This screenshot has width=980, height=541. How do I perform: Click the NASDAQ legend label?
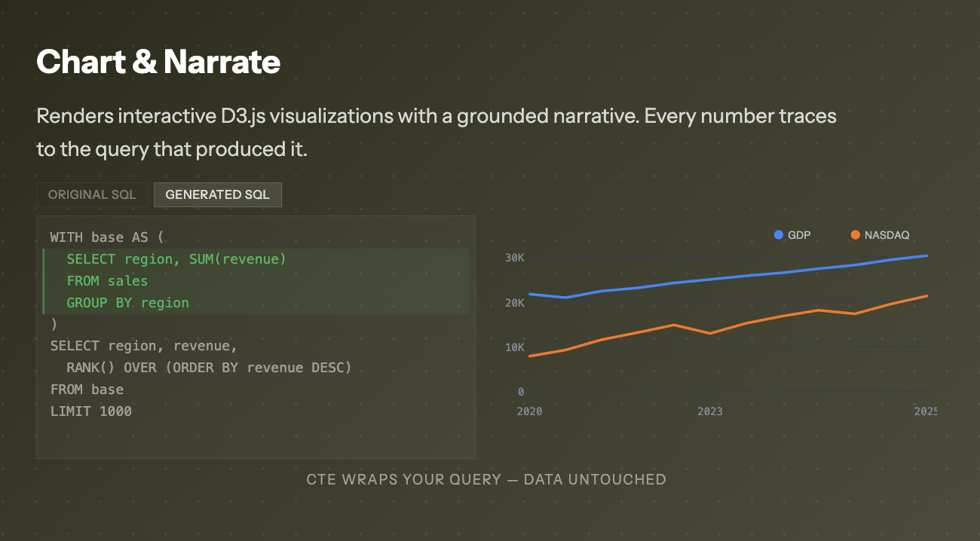[x=887, y=235]
